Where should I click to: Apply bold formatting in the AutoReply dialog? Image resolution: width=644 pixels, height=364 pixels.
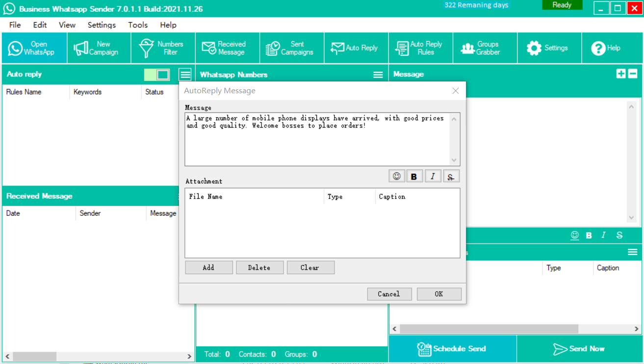[x=414, y=176]
